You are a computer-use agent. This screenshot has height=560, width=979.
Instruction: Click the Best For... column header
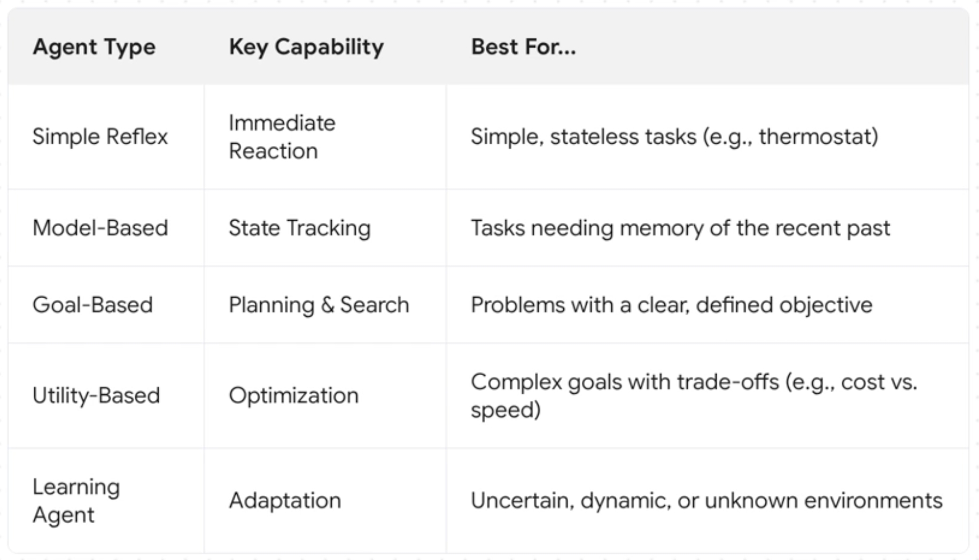(x=523, y=47)
